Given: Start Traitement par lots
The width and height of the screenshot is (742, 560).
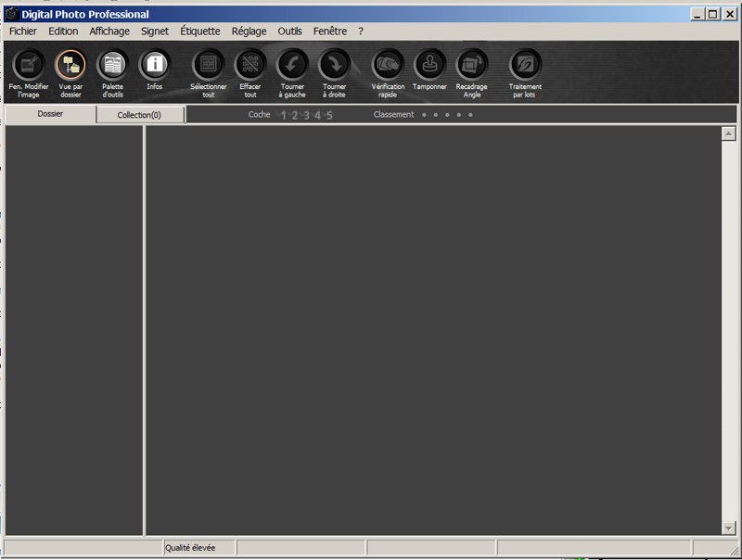Looking at the screenshot, I should (x=525, y=73).
